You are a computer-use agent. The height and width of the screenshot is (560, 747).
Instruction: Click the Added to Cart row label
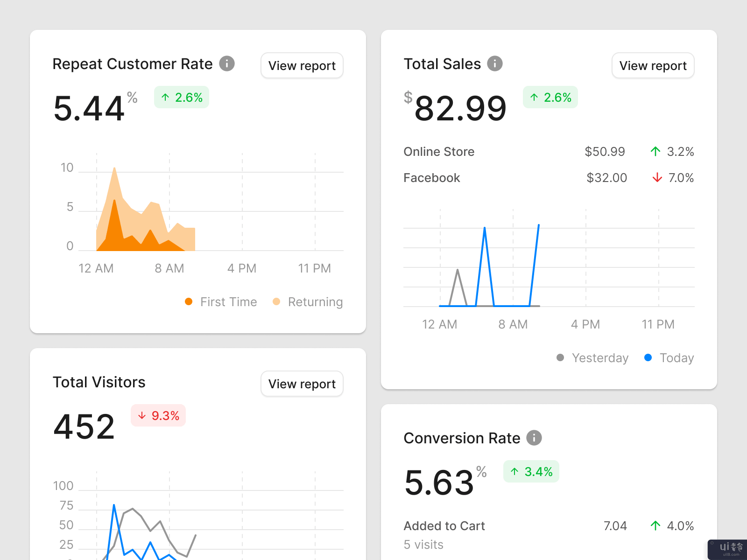point(444,526)
